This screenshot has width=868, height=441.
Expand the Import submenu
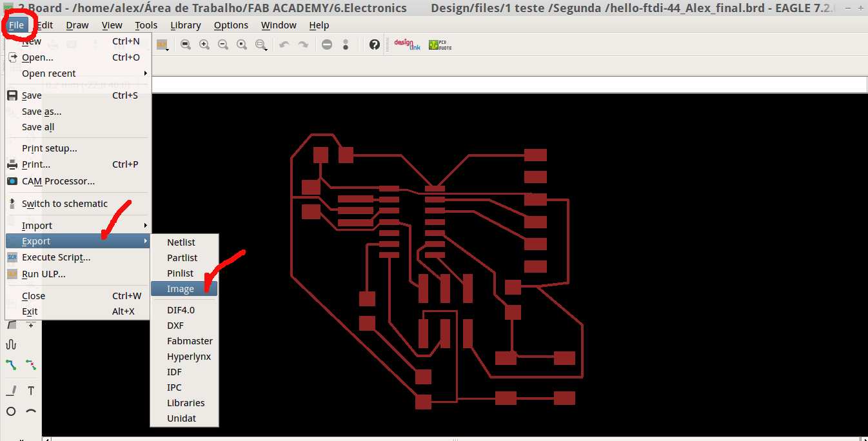[x=77, y=226]
